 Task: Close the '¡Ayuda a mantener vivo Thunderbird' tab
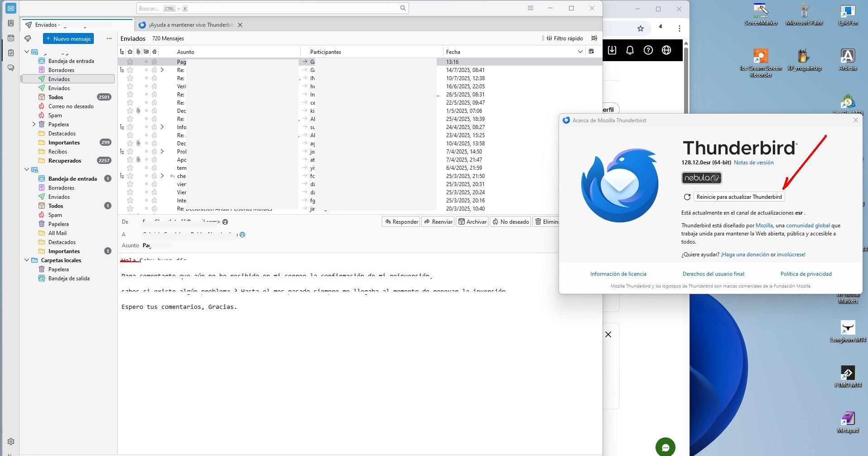240,25
